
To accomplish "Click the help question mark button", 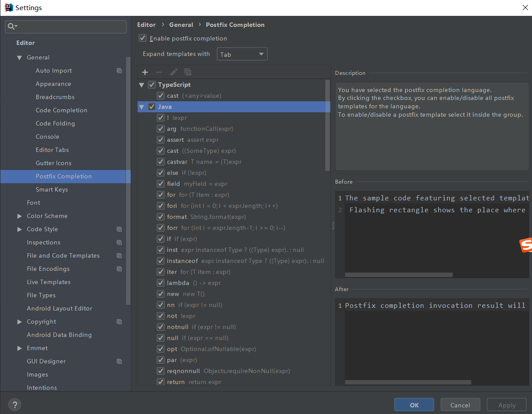I will [x=15, y=405].
